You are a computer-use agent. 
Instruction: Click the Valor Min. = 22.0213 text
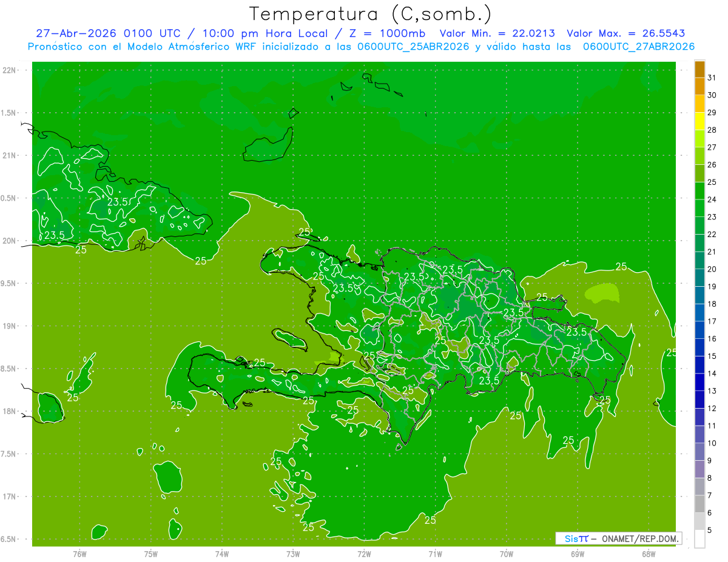(x=497, y=33)
